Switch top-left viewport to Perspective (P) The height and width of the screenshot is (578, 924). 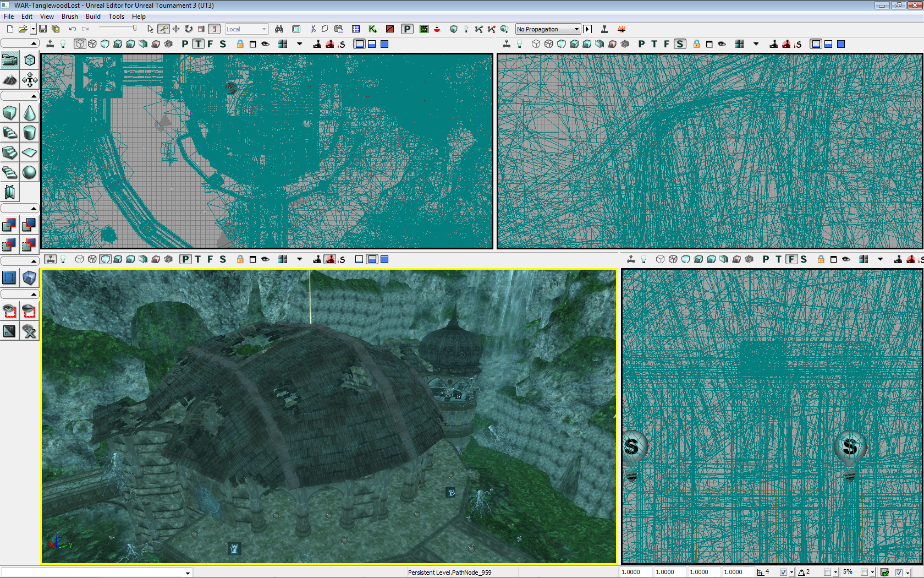click(x=185, y=44)
